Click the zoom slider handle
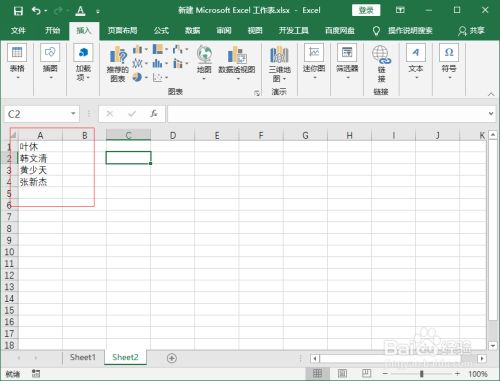The width and height of the screenshot is (500, 381). (x=422, y=374)
